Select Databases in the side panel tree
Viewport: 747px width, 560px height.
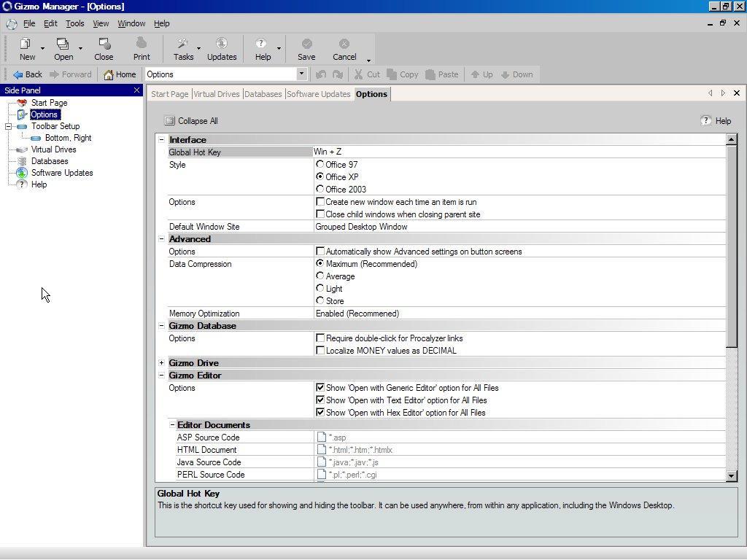coord(49,161)
